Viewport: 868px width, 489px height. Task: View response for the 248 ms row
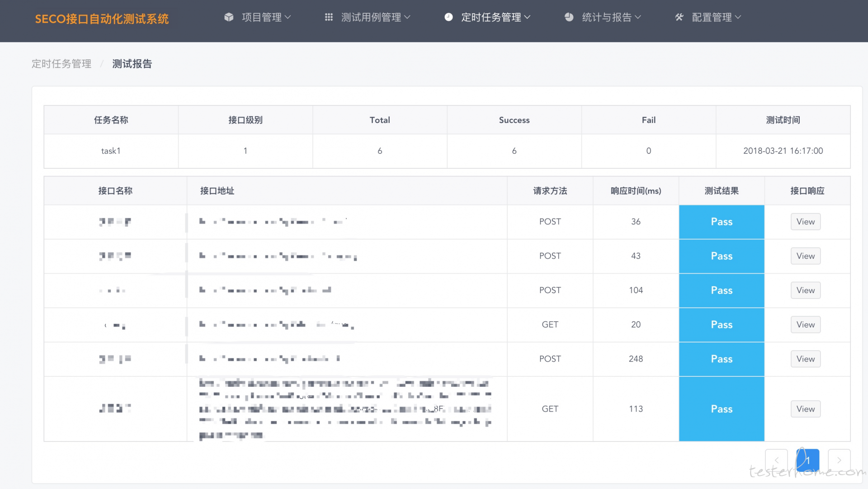[806, 359]
